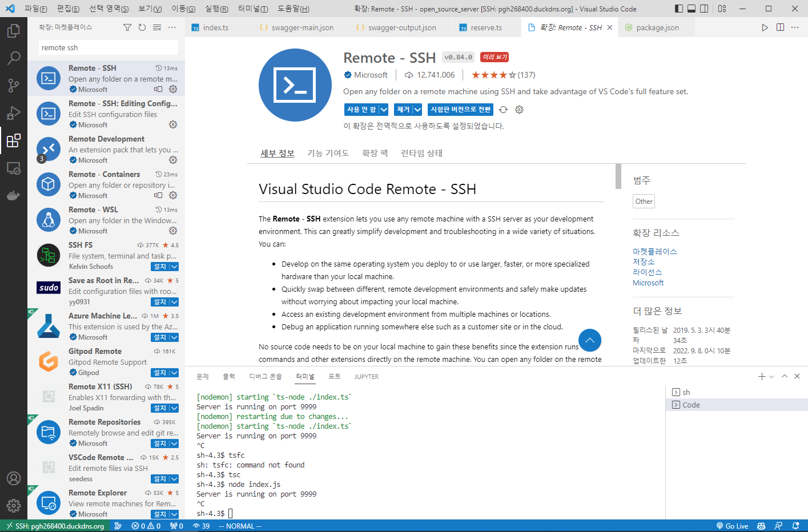Select the 런타임 상태 tab

[x=421, y=153]
